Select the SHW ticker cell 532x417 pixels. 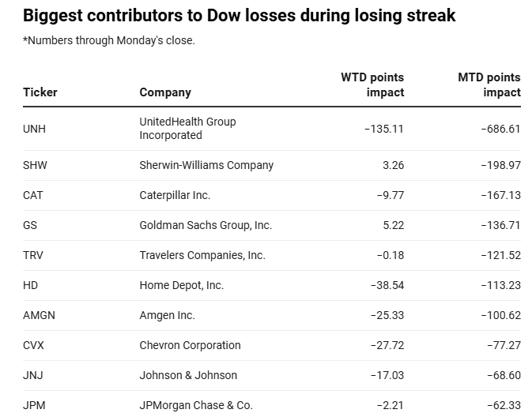click(36, 165)
